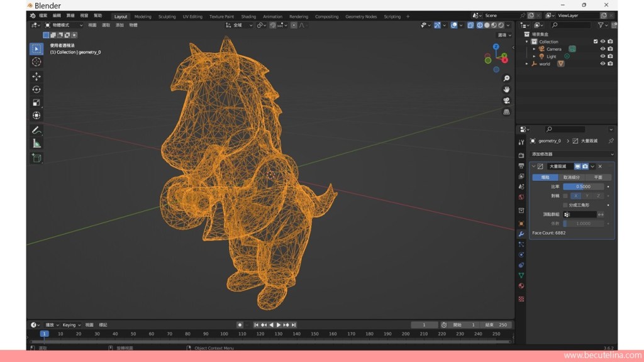Open the 添加修改器 add modifier dropdown
This screenshot has height=362, width=644.
pyautogui.click(x=572, y=154)
